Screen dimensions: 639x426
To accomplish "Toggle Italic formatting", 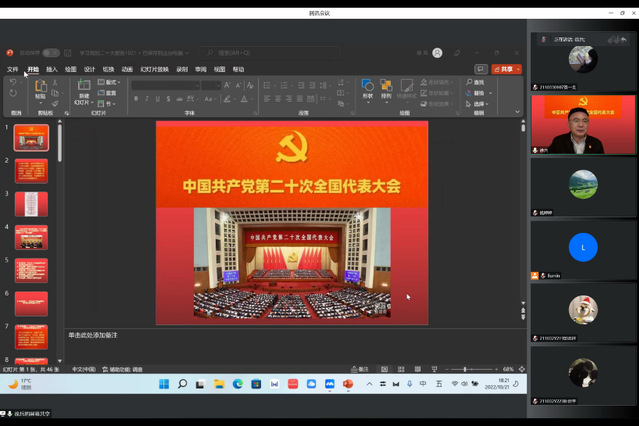I will pyautogui.click(x=147, y=99).
